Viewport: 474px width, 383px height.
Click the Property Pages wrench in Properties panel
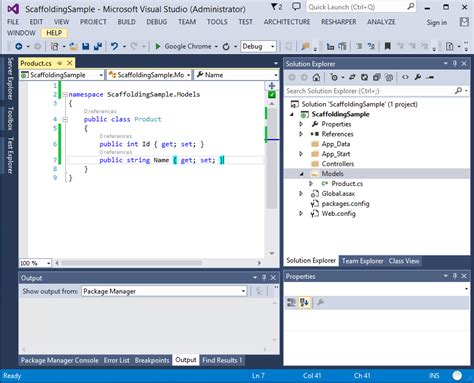(320, 303)
